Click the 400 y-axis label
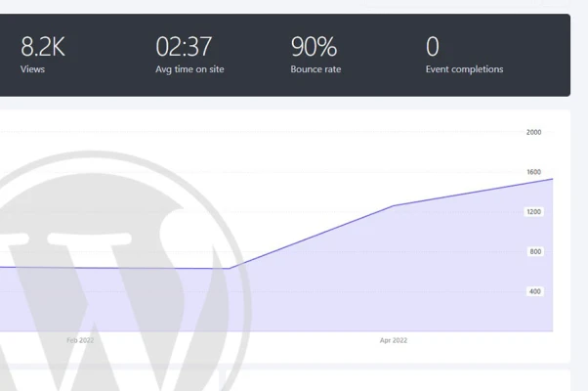The image size is (588, 391). (x=535, y=291)
